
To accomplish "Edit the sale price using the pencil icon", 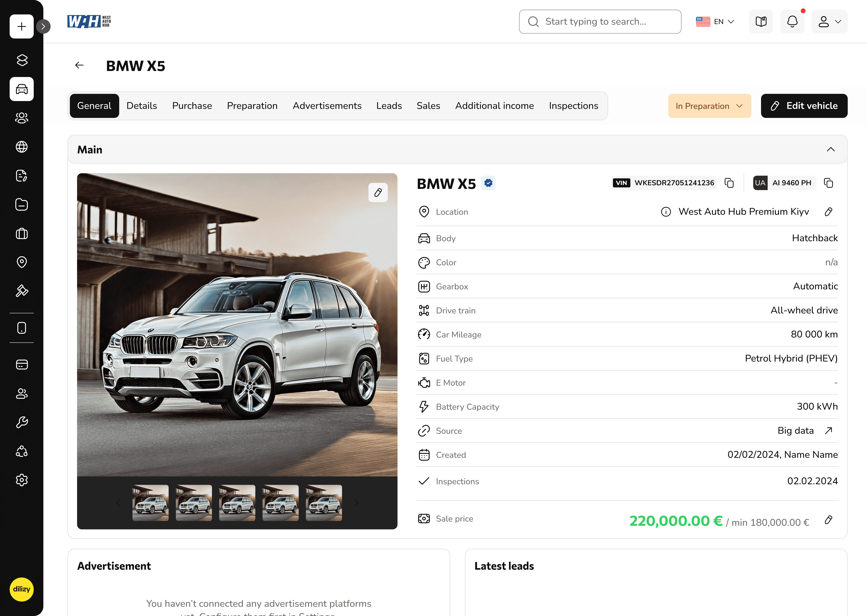I will tap(828, 520).
